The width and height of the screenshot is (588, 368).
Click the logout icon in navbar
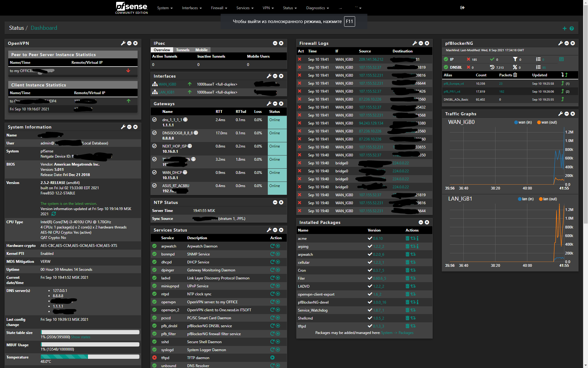pyautogui.click(x=462, y=8)
